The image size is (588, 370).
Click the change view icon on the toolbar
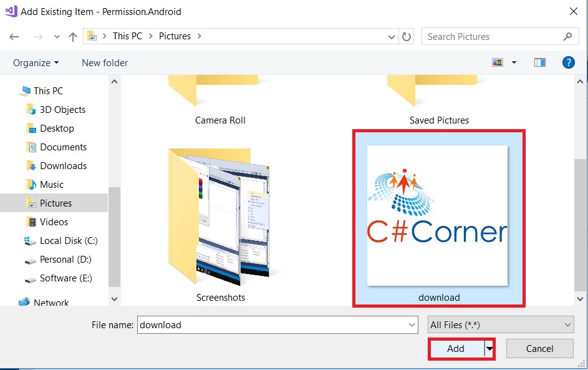point(496,62)
